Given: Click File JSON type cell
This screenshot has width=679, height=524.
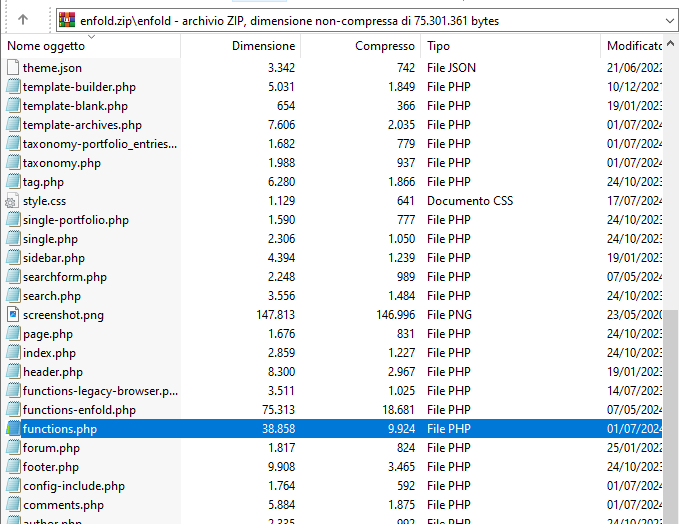Looking at the screenshot, I should 451,68.
